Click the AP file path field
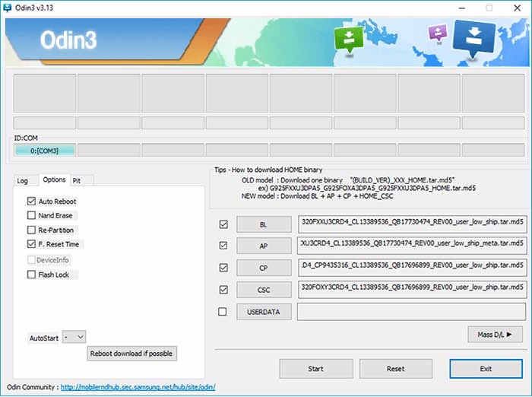The width and height of the screenshot is (532, 397). pos(412,246)
